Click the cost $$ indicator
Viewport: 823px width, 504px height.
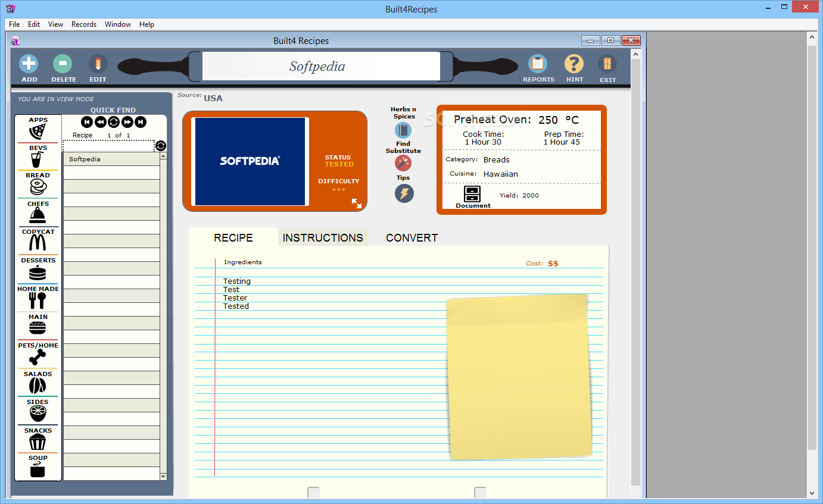[553, 263]
